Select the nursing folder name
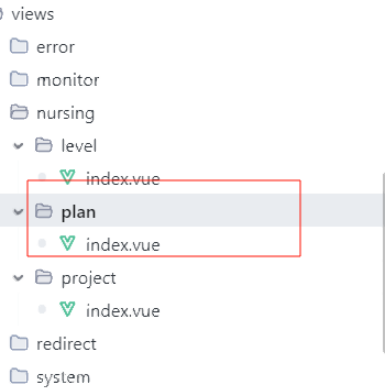Image resolution: width=385 pixels, height=388 pixels. point(66,113)
